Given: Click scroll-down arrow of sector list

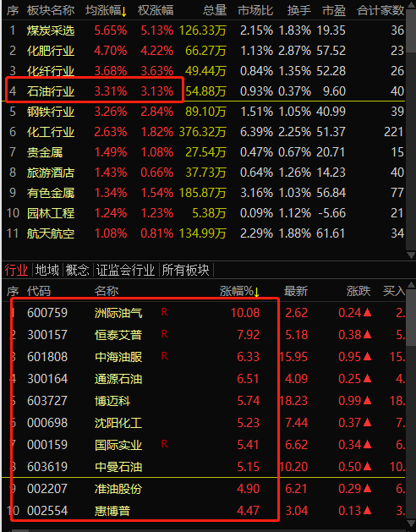Looking at the screenshot, I should [411, 255].
